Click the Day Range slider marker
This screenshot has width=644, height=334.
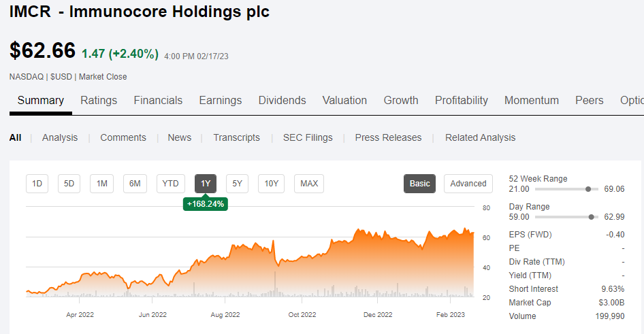coord(591,217)
